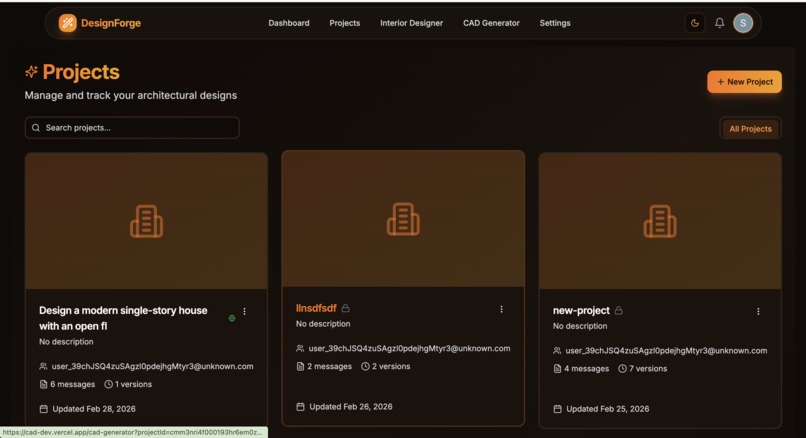Click Updated Feb 25, 2026 text

point(608,409)
